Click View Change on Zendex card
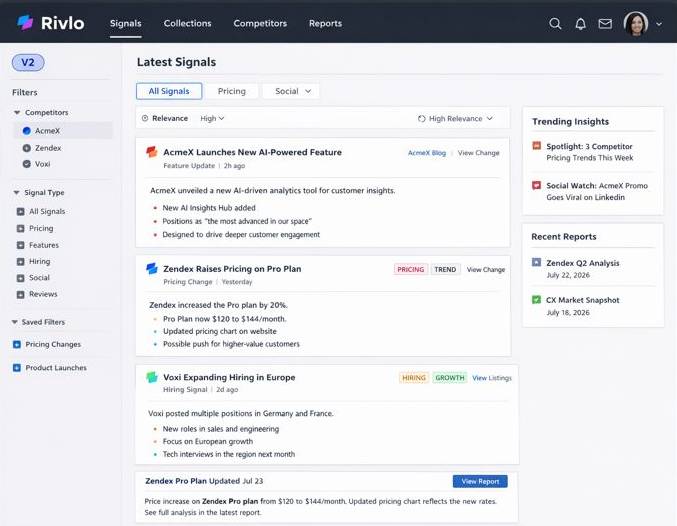The image size is (677, 526). pyautogui.click(x=486, y=269)
